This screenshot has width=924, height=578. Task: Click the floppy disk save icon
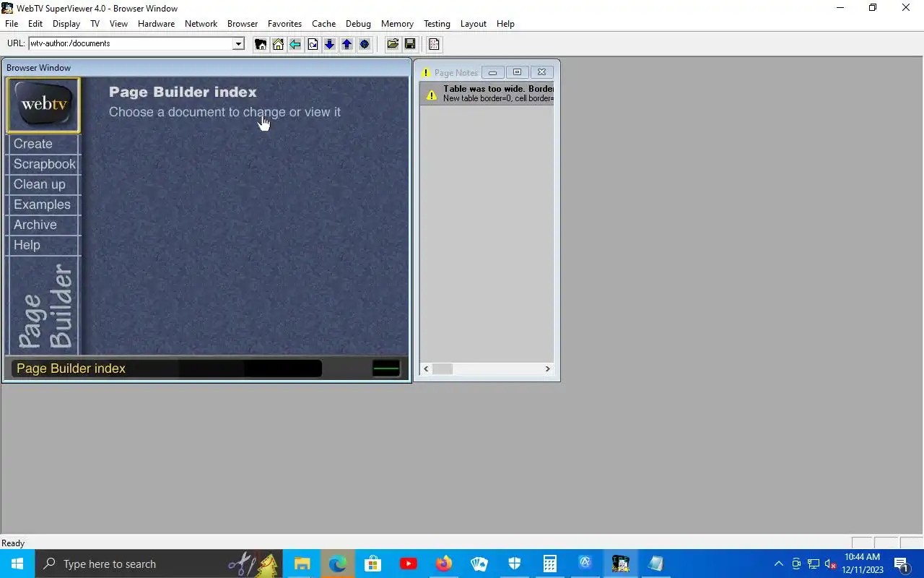pyautogui.click(x=410, y=44)
